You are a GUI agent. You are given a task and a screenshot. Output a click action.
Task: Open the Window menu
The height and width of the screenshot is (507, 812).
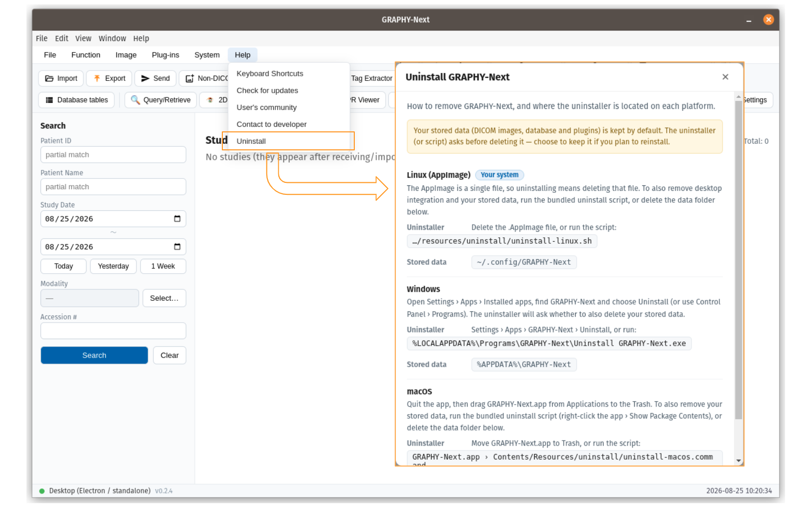[112, 38]
